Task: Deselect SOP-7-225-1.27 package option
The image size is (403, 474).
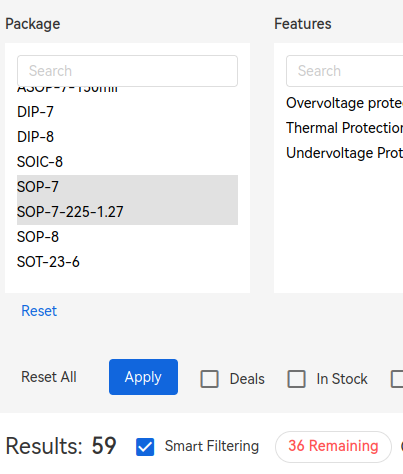Action: [x=127, y=212]
